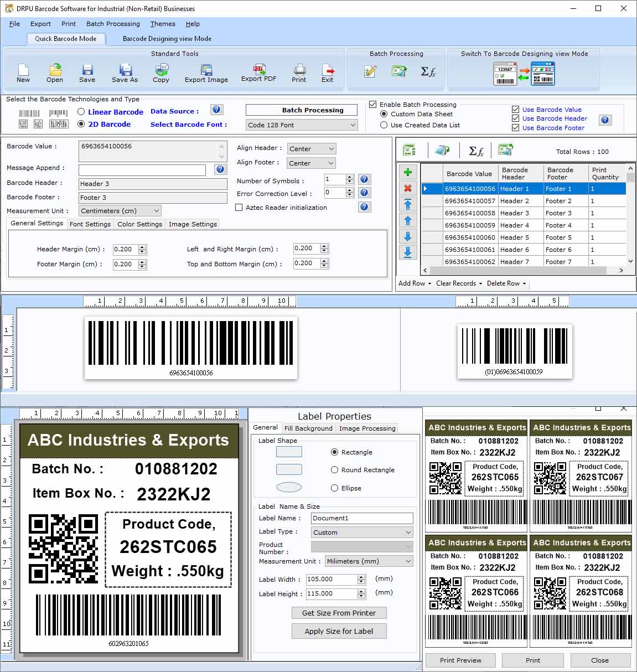Select Use Created Data List option

point(384,125)
